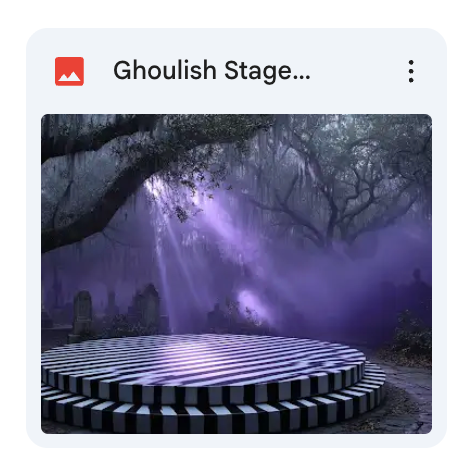Click the word Ghoulish in file name
This screenshot has height=456, width=462.
[x=165, y=70]
